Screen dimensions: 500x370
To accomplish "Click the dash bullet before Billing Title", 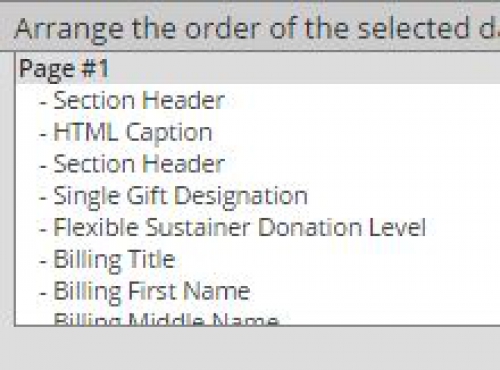I will [x=43, y=262].
